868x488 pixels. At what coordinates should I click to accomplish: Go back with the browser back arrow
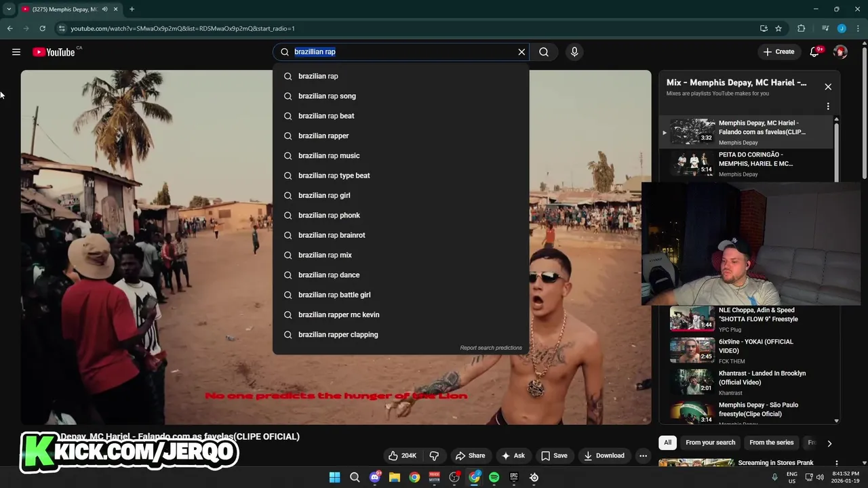tap(9, 28)
